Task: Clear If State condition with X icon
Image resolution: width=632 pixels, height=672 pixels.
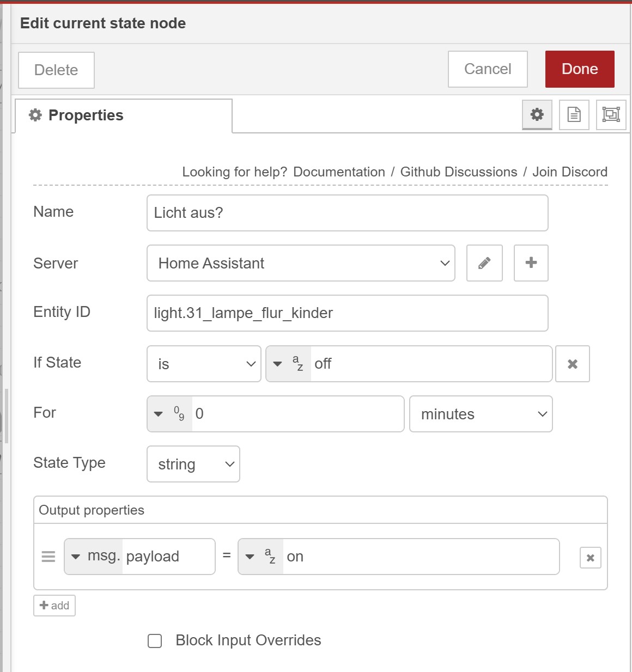Action: (572, 364)
